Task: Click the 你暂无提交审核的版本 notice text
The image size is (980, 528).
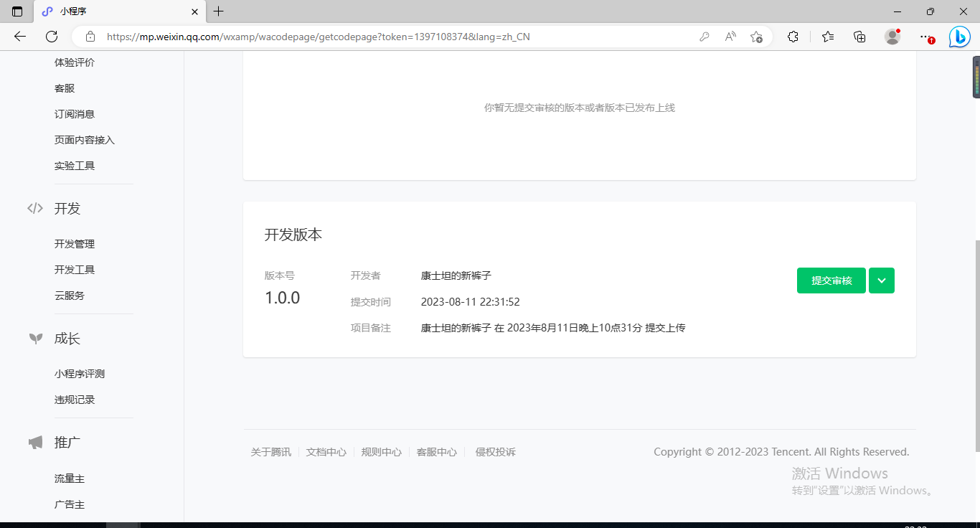Action: tap(580, 108)
